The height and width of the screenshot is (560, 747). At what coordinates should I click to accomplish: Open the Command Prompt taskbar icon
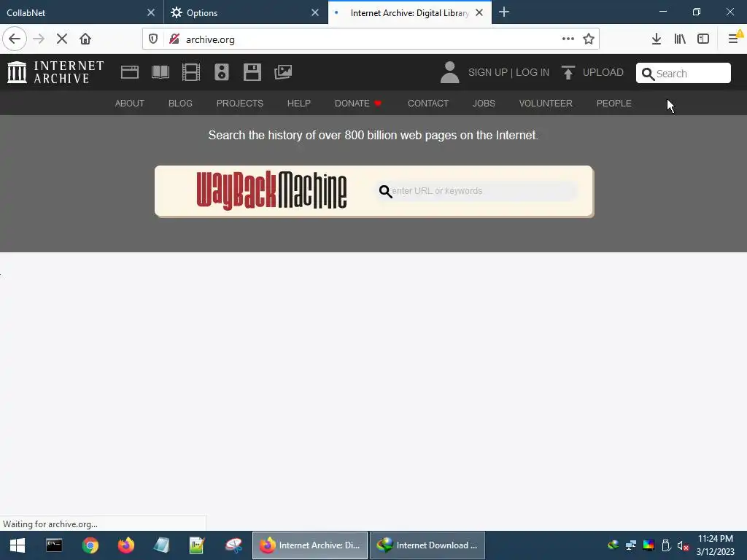point(54,545)
